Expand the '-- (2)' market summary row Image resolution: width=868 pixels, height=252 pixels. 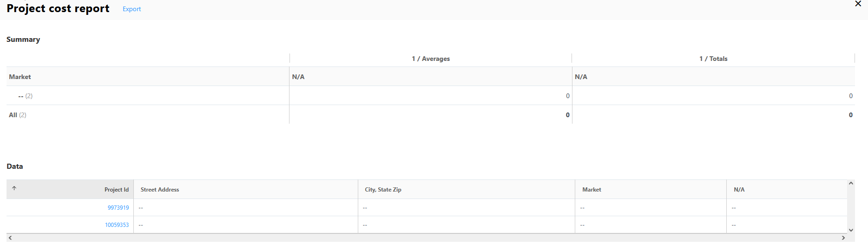(x=25, y=96)
